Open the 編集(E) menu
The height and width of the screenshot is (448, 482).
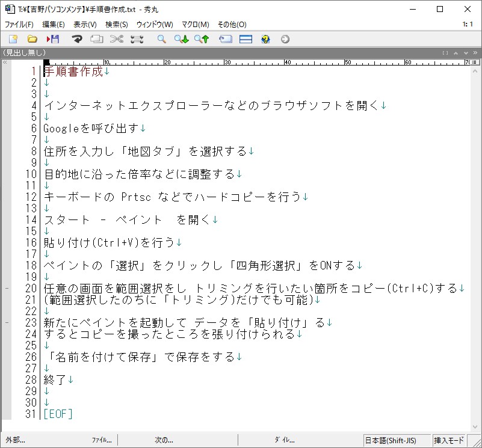[54, 24]
